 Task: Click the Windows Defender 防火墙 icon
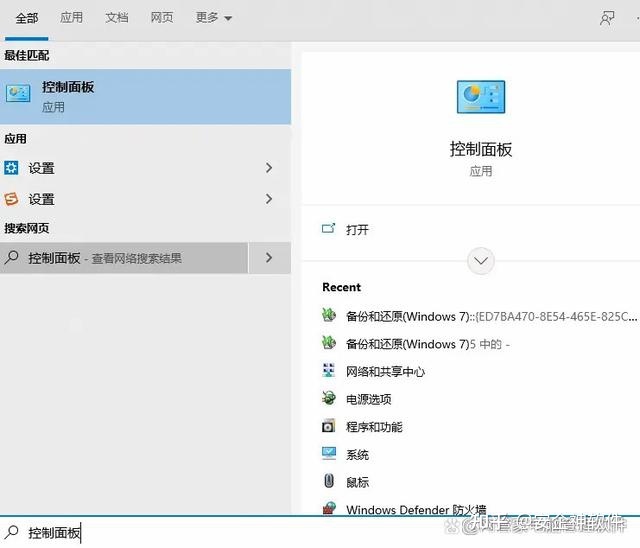coord(329,508)
